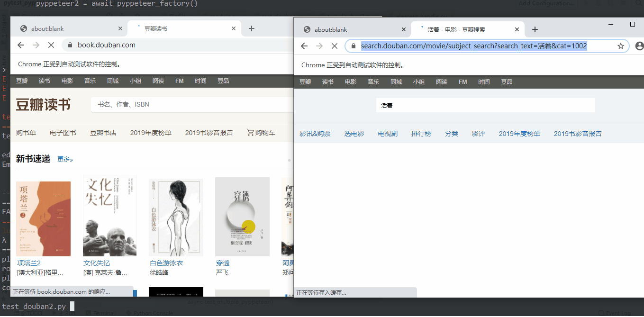Image resolution: width=644 pixels, height=317 pixels.
Task: Open 2019年度榜单 in left window
Action: pyautogui.click(x=151, y=133)
